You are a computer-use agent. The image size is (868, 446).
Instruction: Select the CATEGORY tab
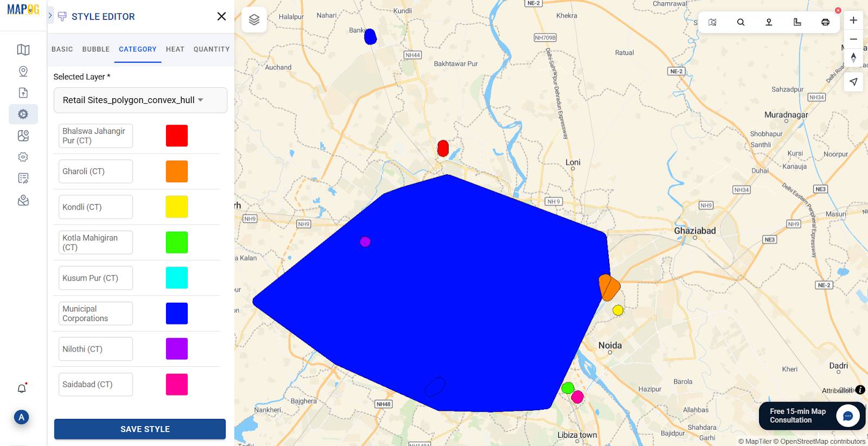(138, 49)
